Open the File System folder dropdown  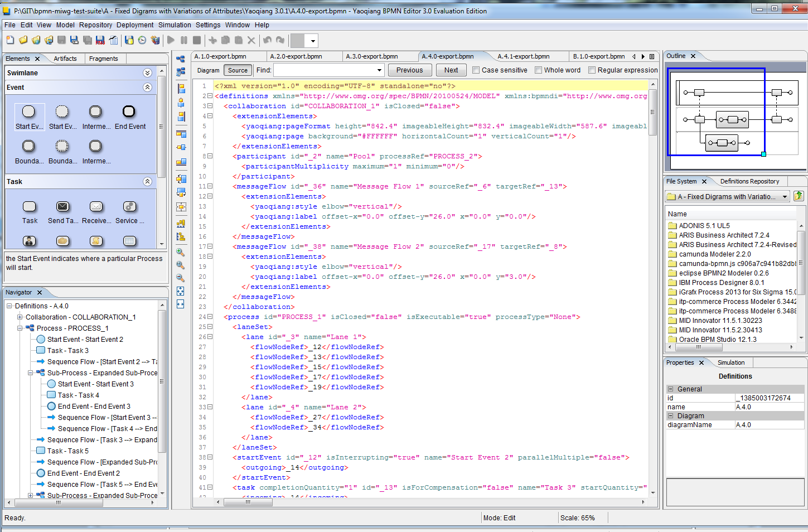[785, 197]
